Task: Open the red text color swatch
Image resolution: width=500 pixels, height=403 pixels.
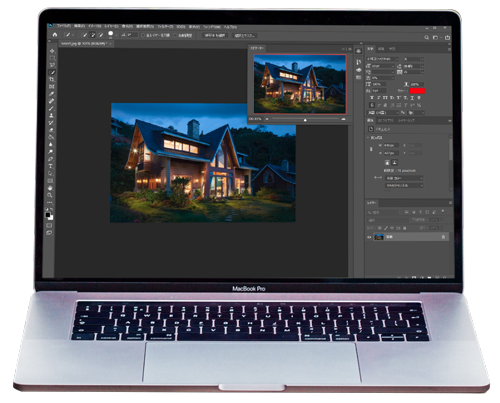Action: click(417, 91)
